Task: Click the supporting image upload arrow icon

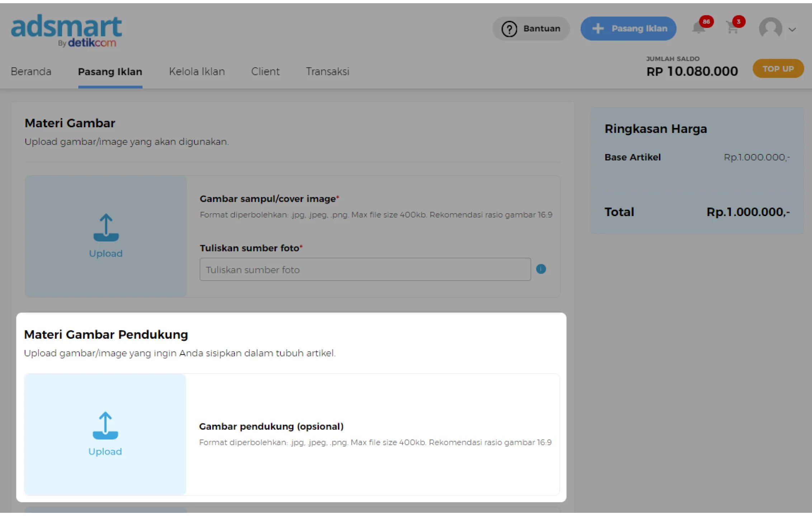Action: [105, 425]
